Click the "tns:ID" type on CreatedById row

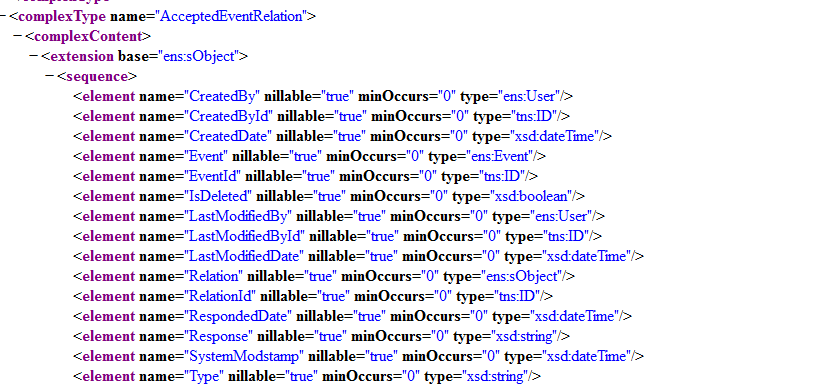pyautogui.click(x=533, y=116)
